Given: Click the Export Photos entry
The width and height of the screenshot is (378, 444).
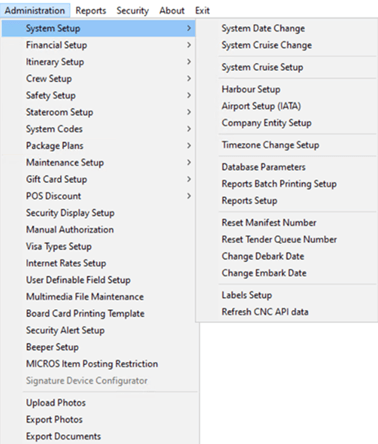Looking at the screenshot, I should click(x=99, y=419).
